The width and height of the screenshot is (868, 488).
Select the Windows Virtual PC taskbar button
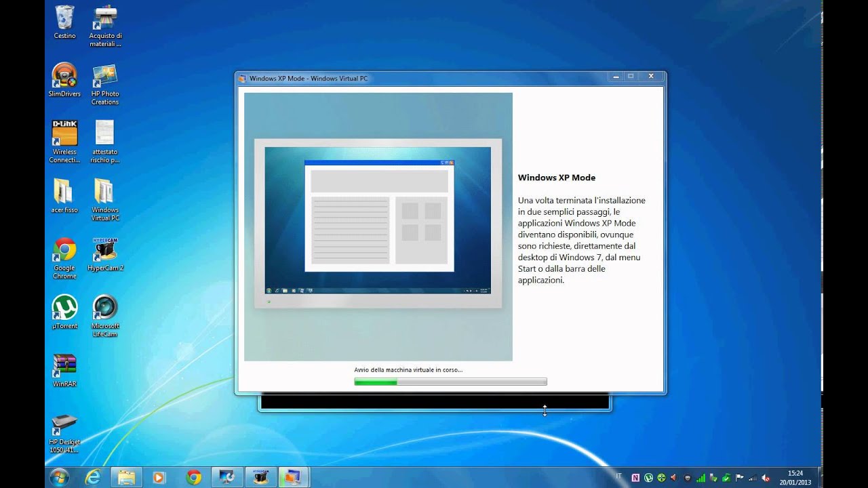293,477
